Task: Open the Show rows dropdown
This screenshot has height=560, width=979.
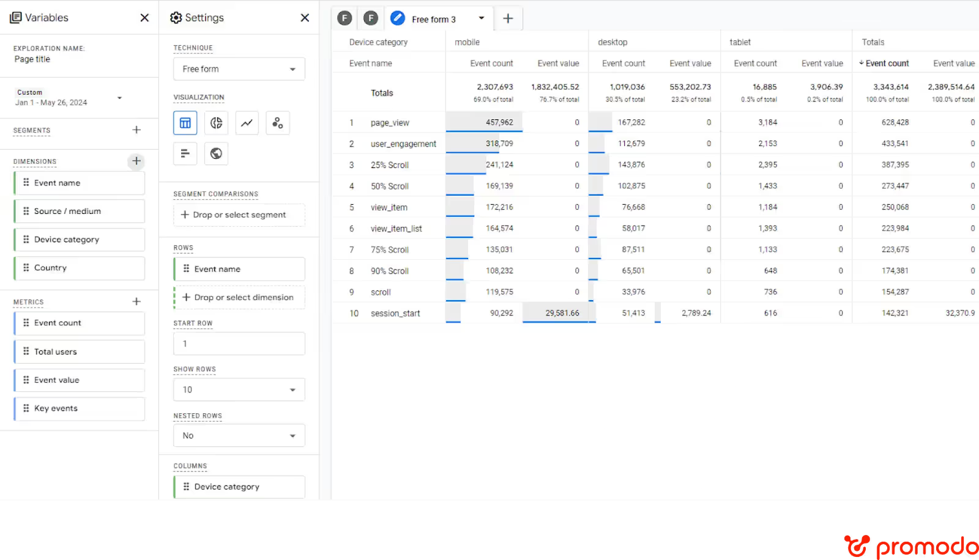Action: [239, 389]
